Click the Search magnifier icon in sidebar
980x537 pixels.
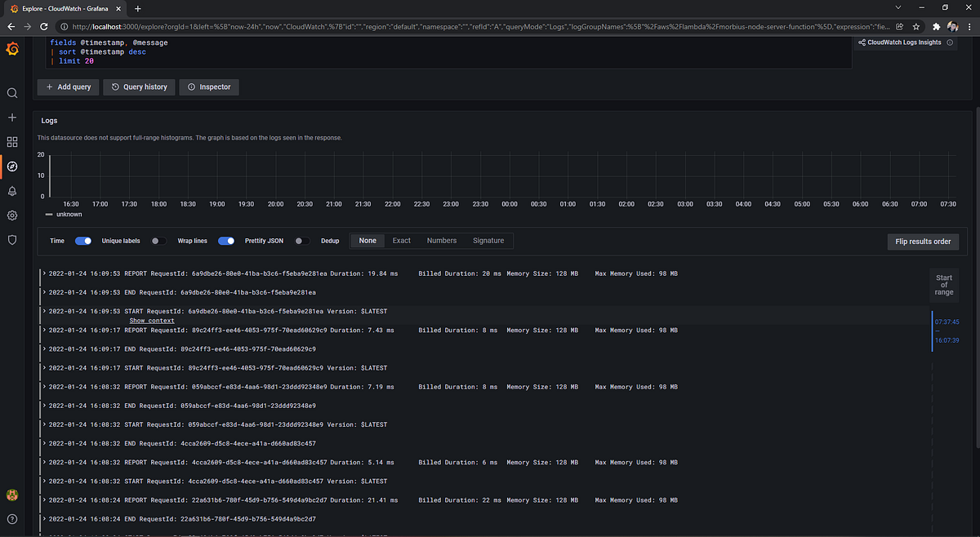tap(12, 92)
